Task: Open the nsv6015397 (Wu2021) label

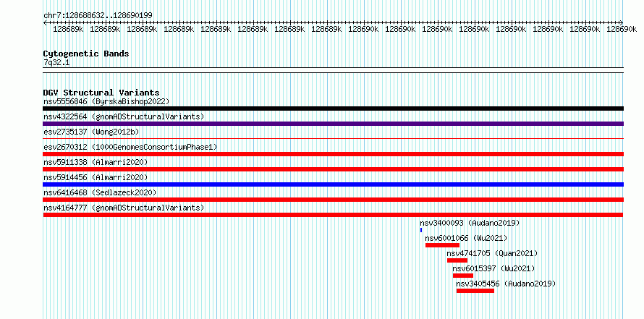Action: (x=493, y=268)
